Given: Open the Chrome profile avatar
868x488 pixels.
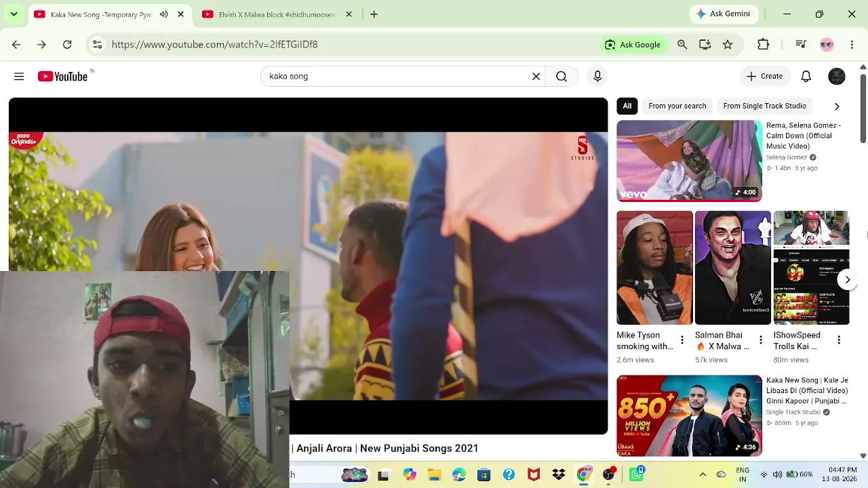Looking at the screenshot, I should click(827, 45).
